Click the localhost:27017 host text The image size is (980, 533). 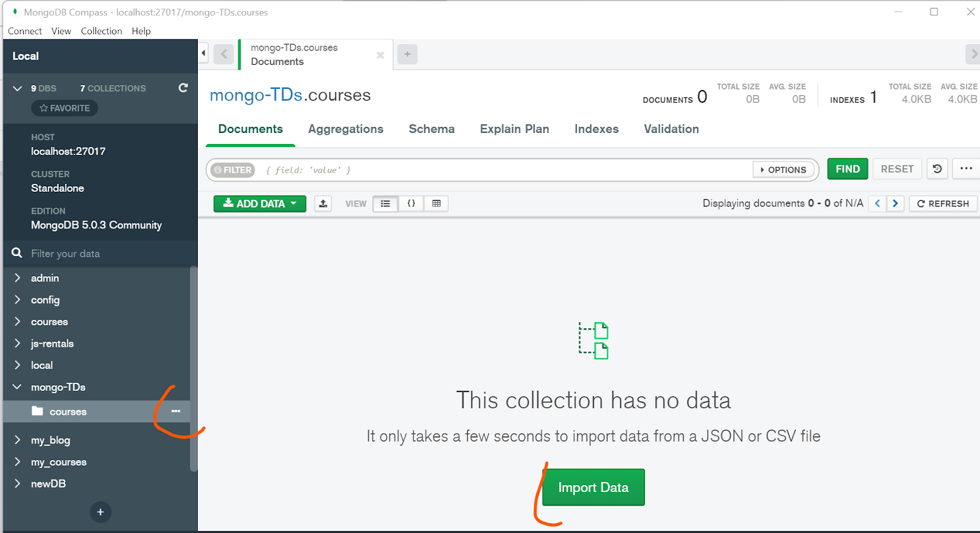point(68,151)
